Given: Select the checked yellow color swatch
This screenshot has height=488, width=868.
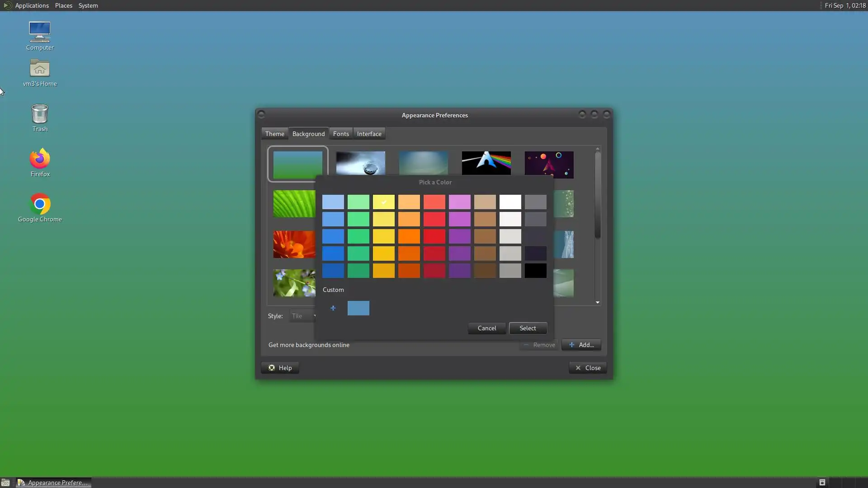Looking at the screenshot, I should pos(384,202).
